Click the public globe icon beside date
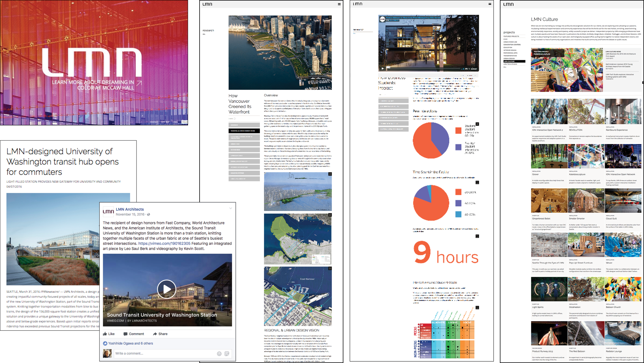Viewport: 644px width, 363px height. pos(148,214)
